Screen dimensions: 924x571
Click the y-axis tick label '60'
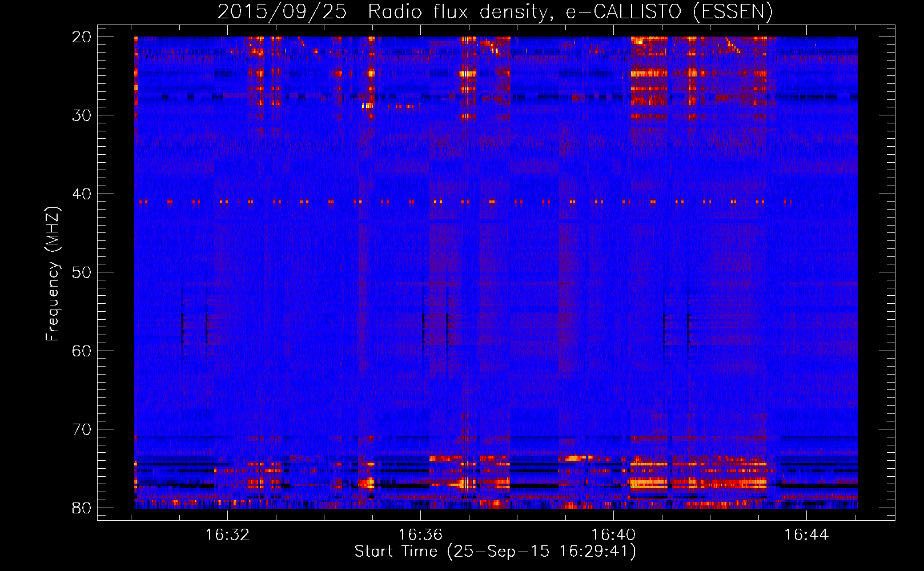click(82, 351)
